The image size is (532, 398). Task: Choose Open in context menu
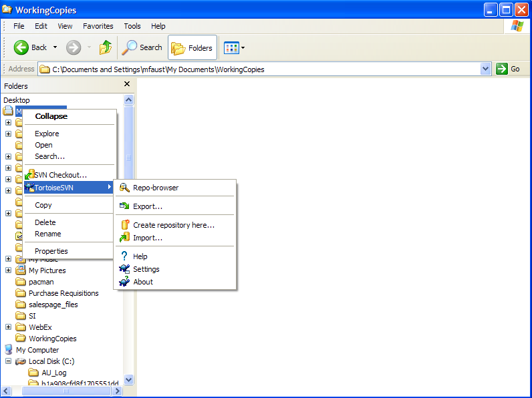69,145
